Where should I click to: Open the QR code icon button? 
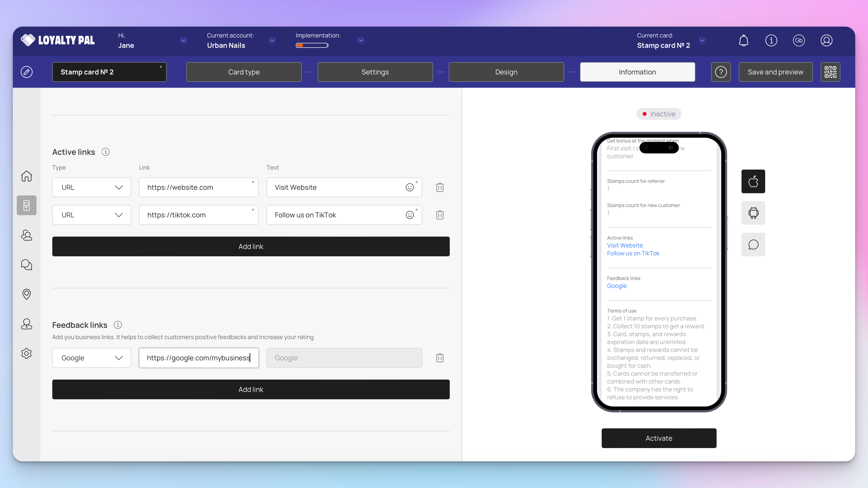point(830,72)
